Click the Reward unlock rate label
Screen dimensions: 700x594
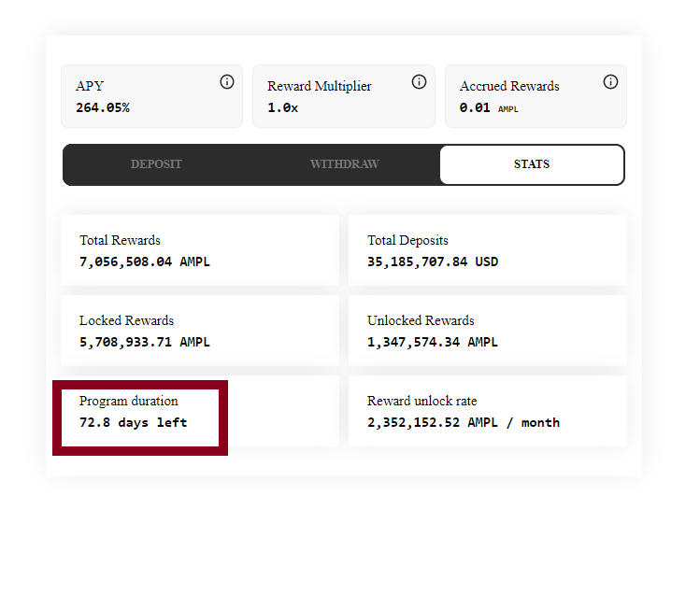point(423,401)
